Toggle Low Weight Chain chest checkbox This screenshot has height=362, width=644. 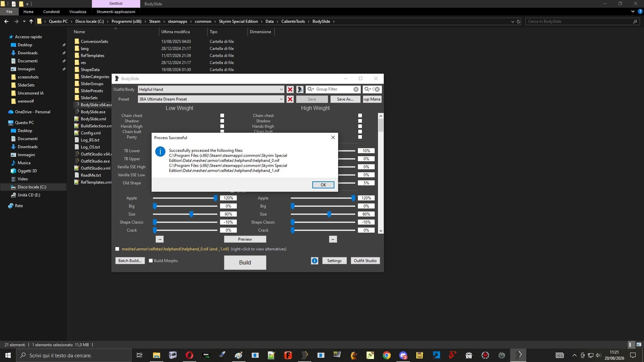[x=222, y=116]
